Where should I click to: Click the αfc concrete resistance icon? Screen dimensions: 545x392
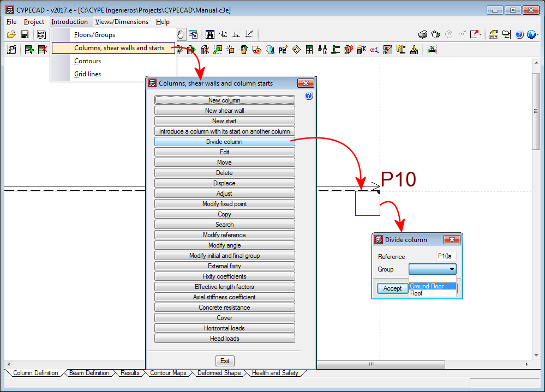(x=374, y=50)
